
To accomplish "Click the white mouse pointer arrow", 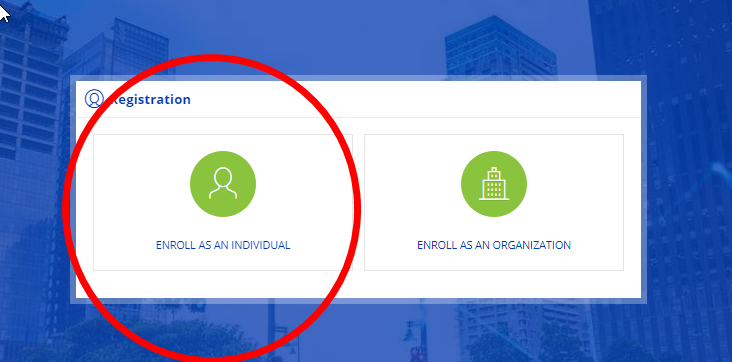I will (x=5, y=12).
